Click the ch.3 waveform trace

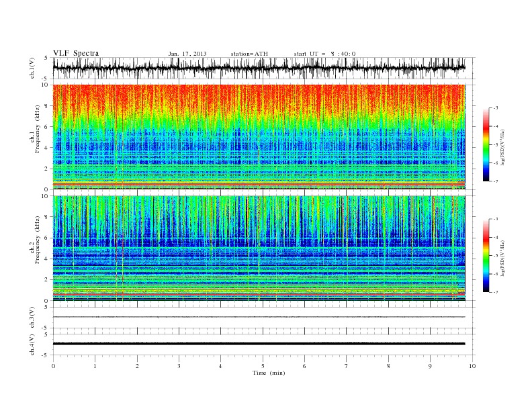(x=259, y=317)
